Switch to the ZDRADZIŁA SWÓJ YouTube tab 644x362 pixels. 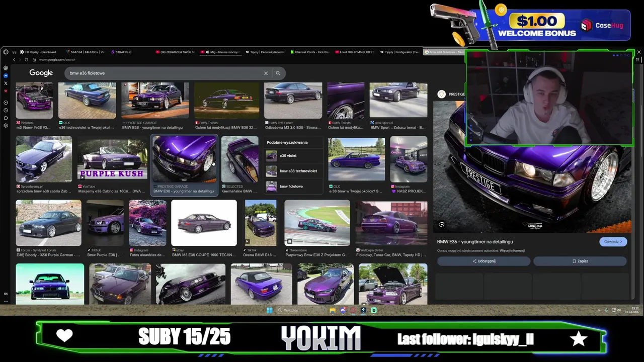(176, 52)
